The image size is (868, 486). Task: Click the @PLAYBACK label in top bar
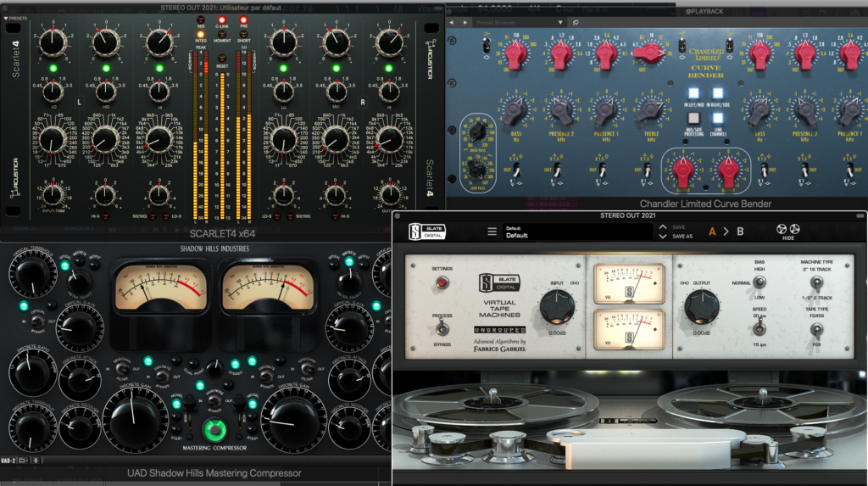pos(704,11)
